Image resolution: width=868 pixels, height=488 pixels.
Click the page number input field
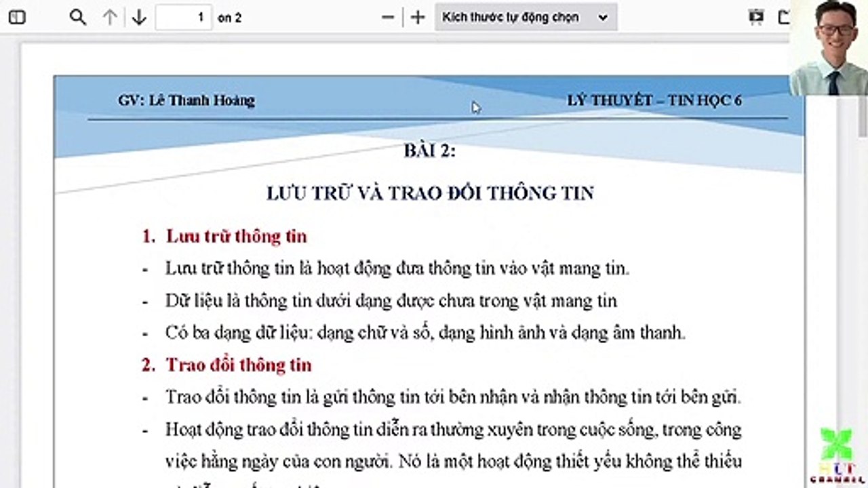click(x=183, y=18)
